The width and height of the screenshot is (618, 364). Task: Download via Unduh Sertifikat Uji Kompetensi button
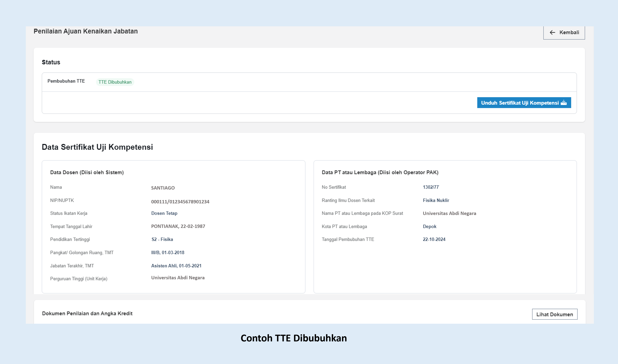pyautogui.click(x=524, y=103)
